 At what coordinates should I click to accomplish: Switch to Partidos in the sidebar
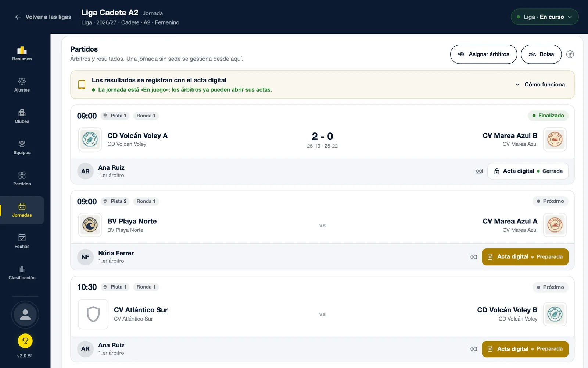(22, 179)
